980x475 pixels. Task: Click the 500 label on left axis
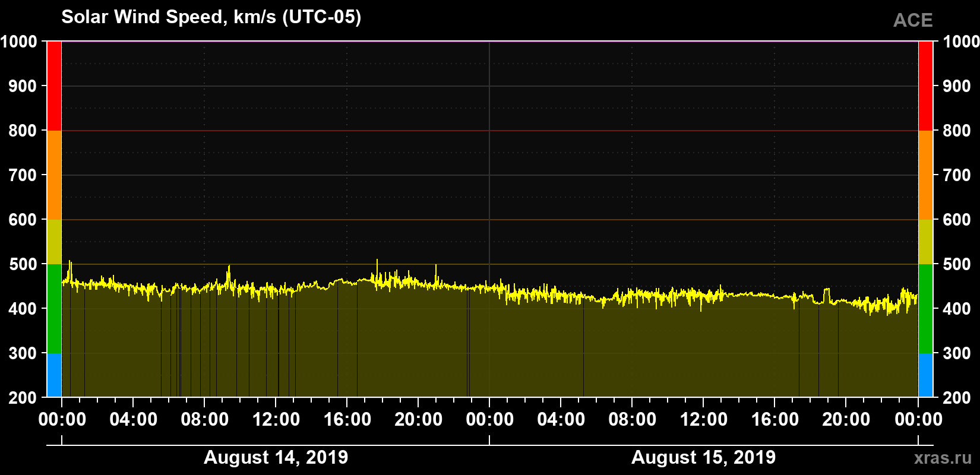[23, 264]
